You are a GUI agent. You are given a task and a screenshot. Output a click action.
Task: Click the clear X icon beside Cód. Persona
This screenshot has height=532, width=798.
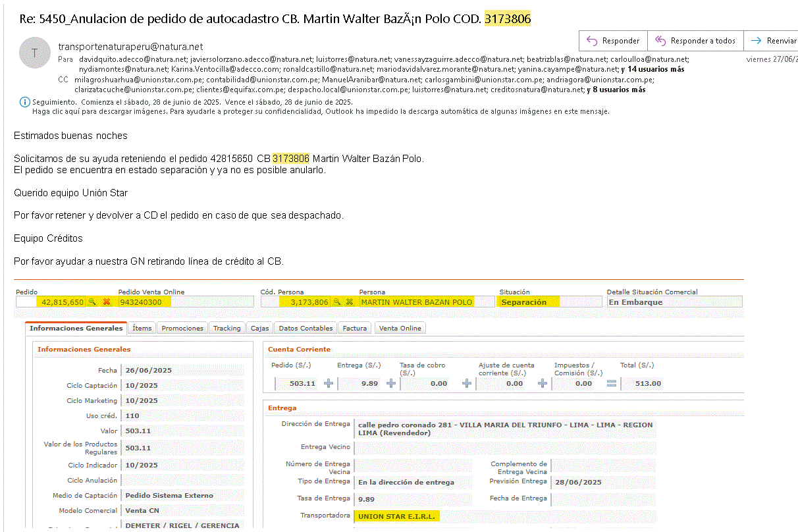point(350,302)
